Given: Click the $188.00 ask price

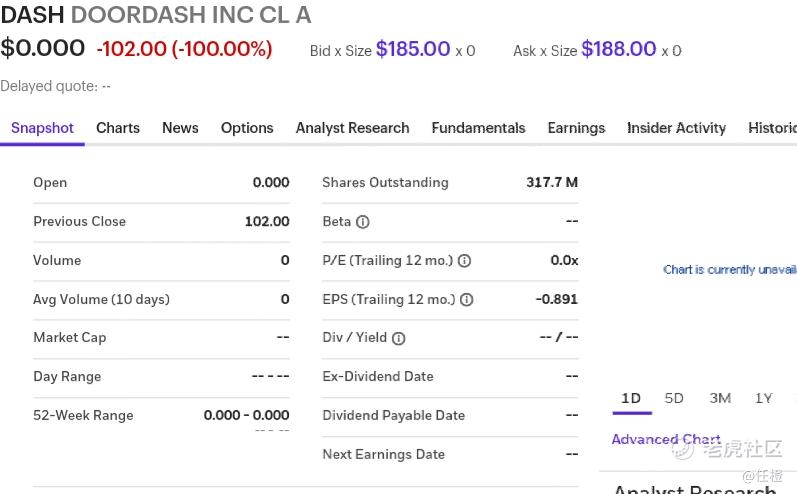Looking at the screenshot, I should [618, 49].
